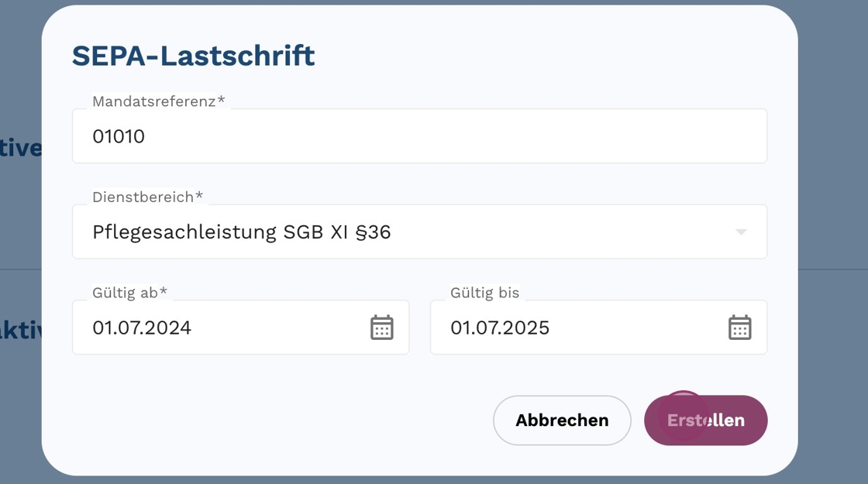Screen dimensions: 868x484
Task: Click the Gültig ab field label
Action: [129, 293]
